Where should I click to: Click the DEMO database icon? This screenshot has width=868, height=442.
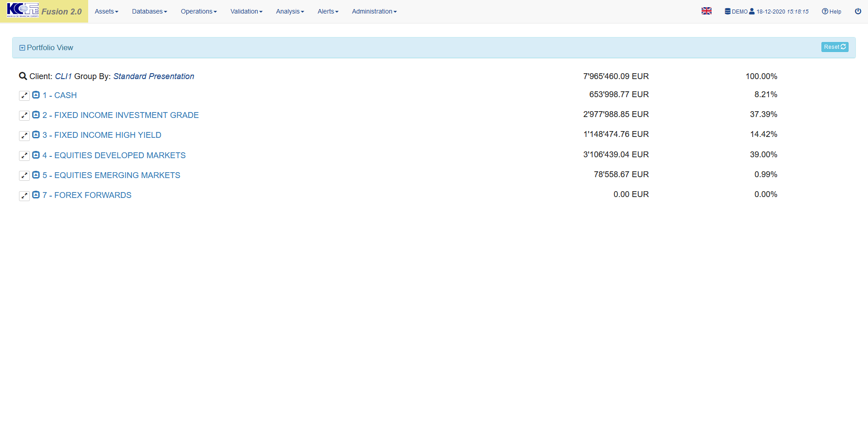tap(727, 11)
